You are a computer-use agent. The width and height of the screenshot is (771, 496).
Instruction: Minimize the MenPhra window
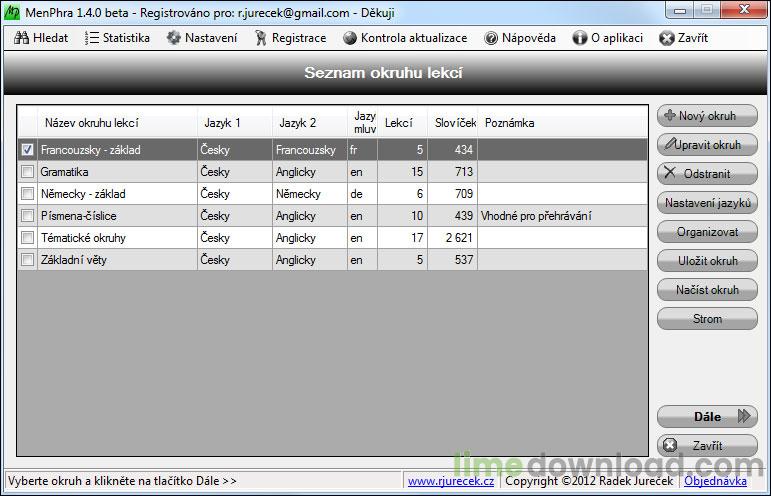[x=680, y=10]
